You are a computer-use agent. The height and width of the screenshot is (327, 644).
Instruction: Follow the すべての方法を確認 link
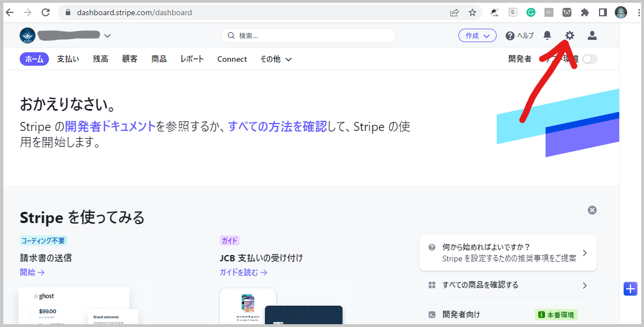(277, 126)
